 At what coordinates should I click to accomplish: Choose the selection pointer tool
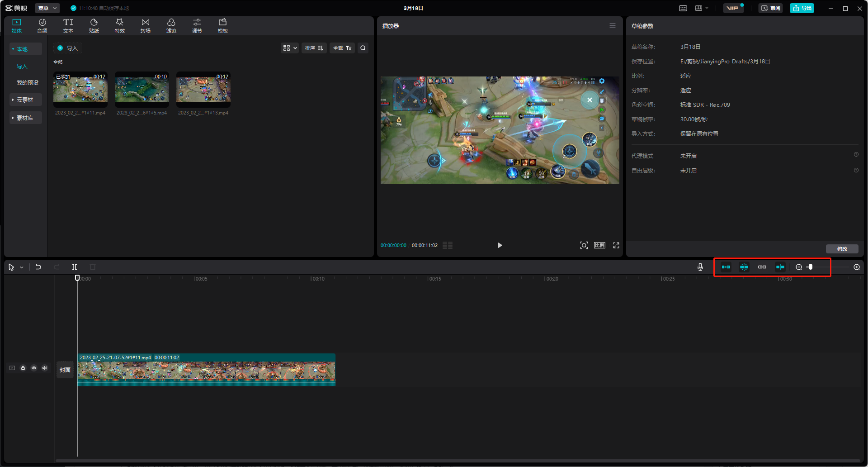[x=11, y=267]
